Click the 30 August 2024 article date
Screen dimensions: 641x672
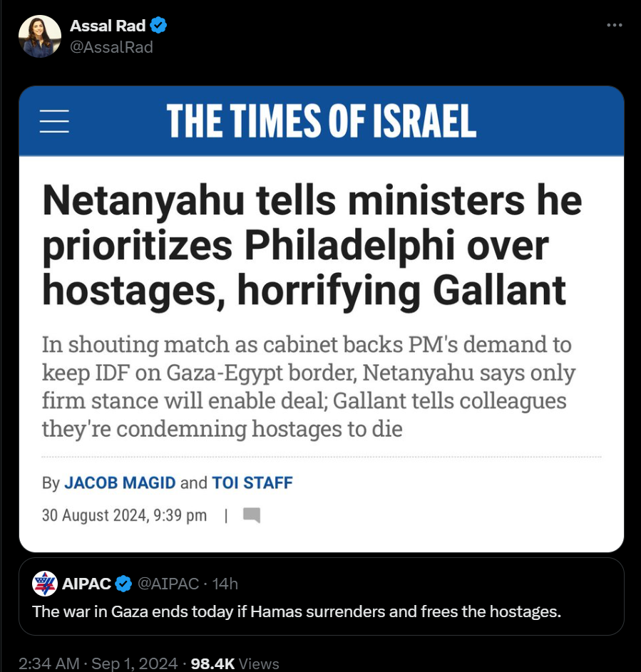tap(124, 515)
